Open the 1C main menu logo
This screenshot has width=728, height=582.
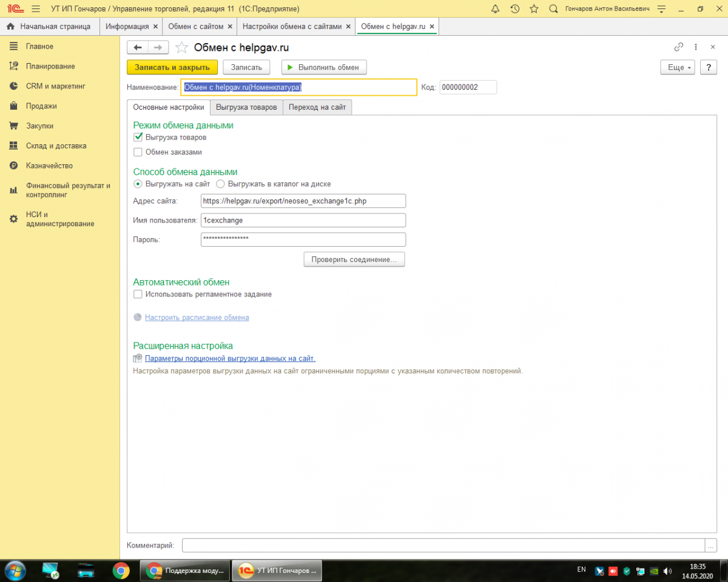15,9
